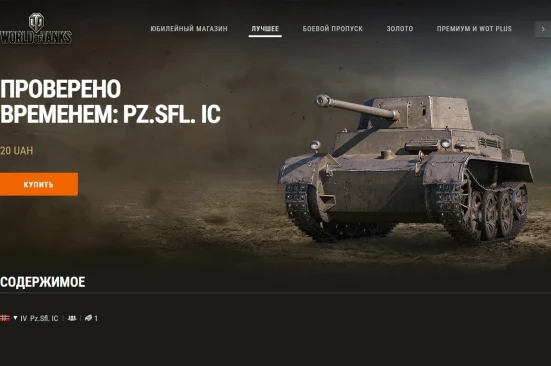Open the Юбилейный магазин tab
This screenshot has height=366, width=551.
coord(189,29)
